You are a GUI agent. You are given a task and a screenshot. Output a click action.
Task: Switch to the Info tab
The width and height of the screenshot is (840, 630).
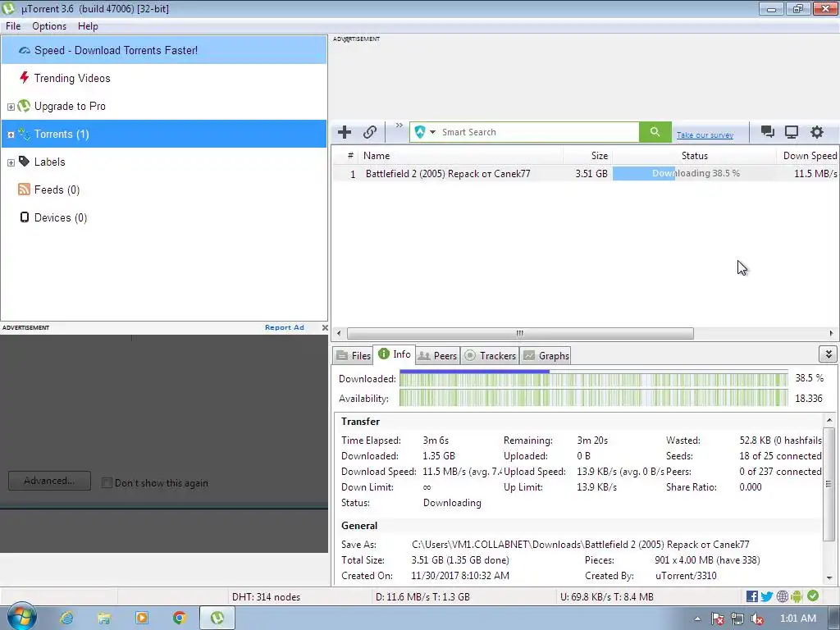395,354
